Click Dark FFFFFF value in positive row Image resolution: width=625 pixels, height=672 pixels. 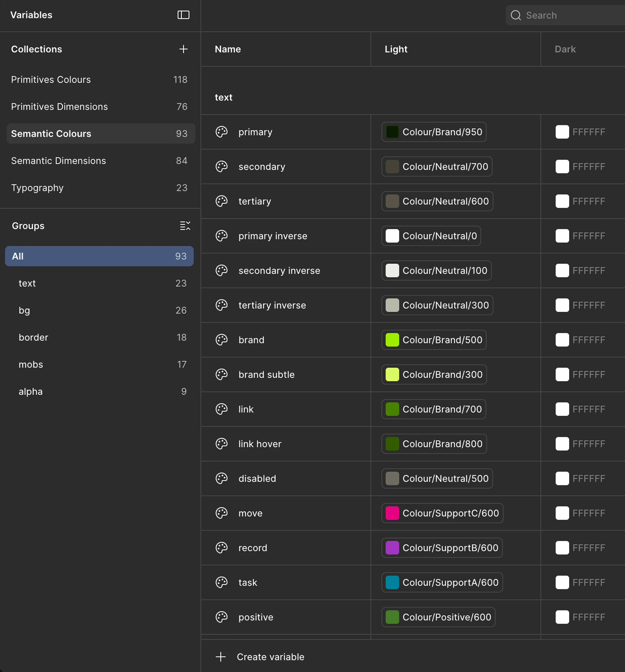pyautogui.click(x=588, y=617)
